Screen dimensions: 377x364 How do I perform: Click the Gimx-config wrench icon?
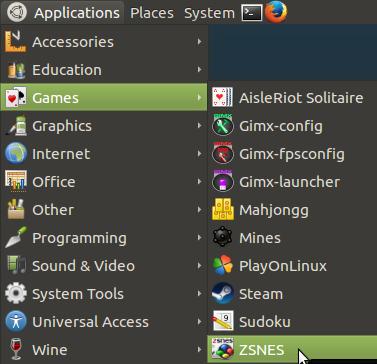(223, 125)
